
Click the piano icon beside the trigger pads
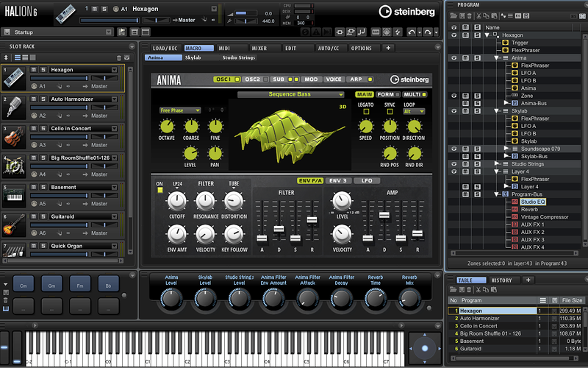tap(6, 308)
